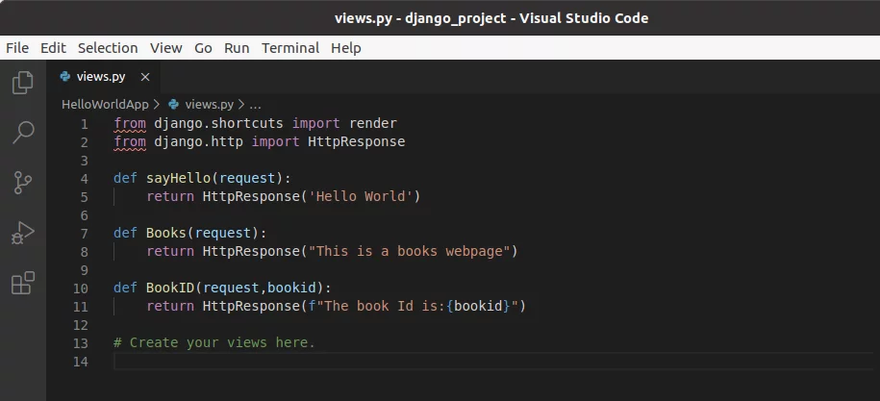Image resolution: width=880 pixels, height=401 pixels.
Task: Click the Python file icon on views.py tab
Action: [65, 77]
